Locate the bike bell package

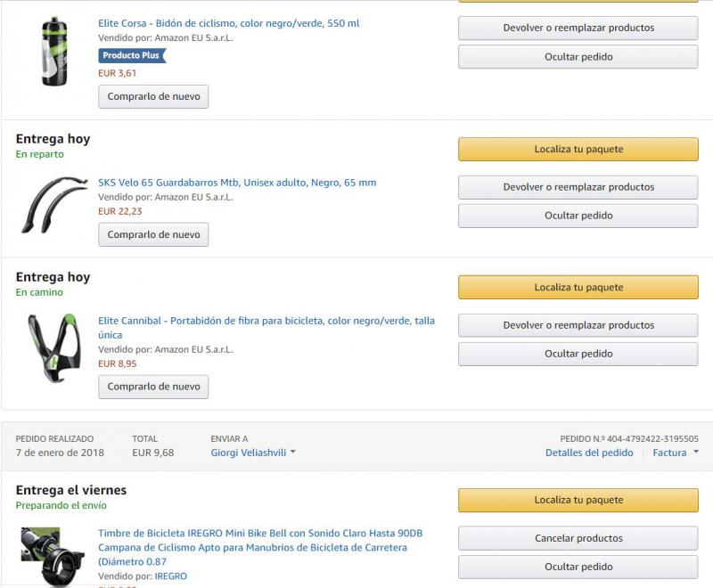coord(578,500)
